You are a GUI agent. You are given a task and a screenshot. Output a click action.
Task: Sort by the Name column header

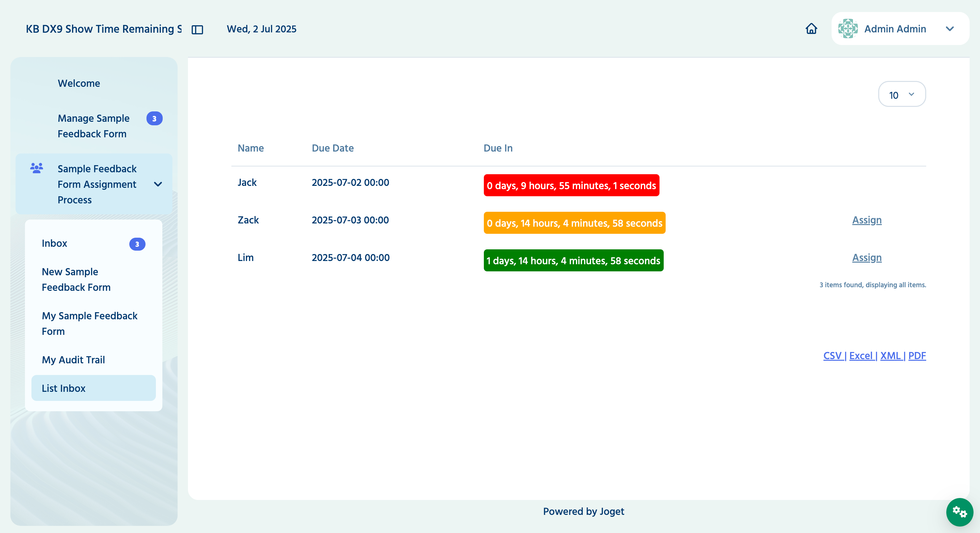coord(250,148)
